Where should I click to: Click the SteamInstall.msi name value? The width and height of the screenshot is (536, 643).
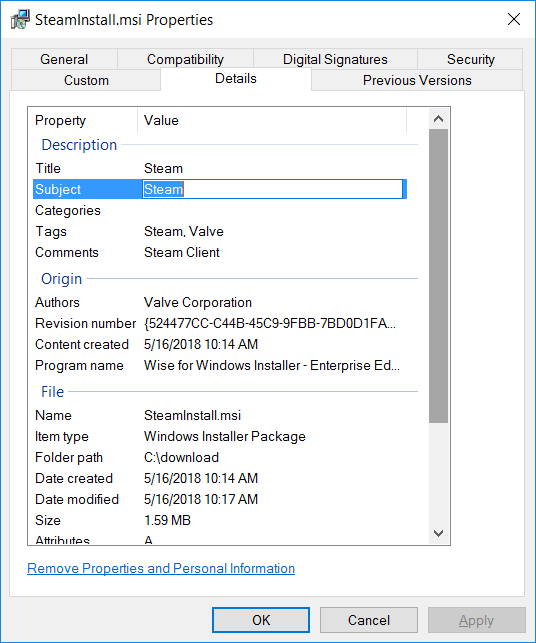click(192, 415)
